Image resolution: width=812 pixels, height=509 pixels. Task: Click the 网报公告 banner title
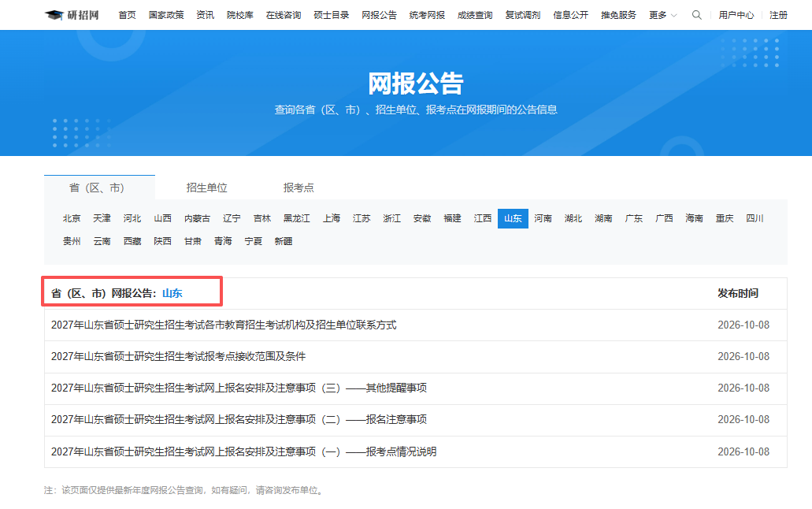coord(416,83)
